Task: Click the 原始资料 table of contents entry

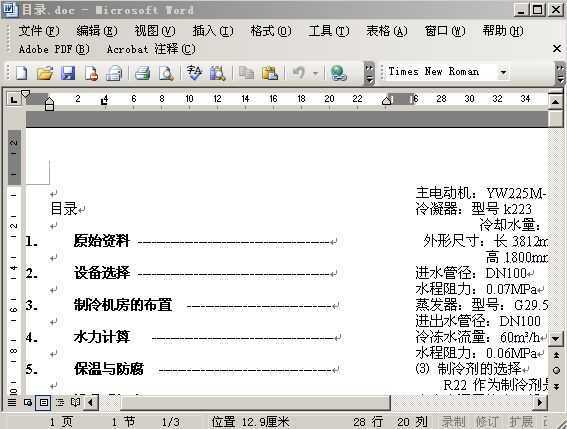Action: [x=102, y=241]
